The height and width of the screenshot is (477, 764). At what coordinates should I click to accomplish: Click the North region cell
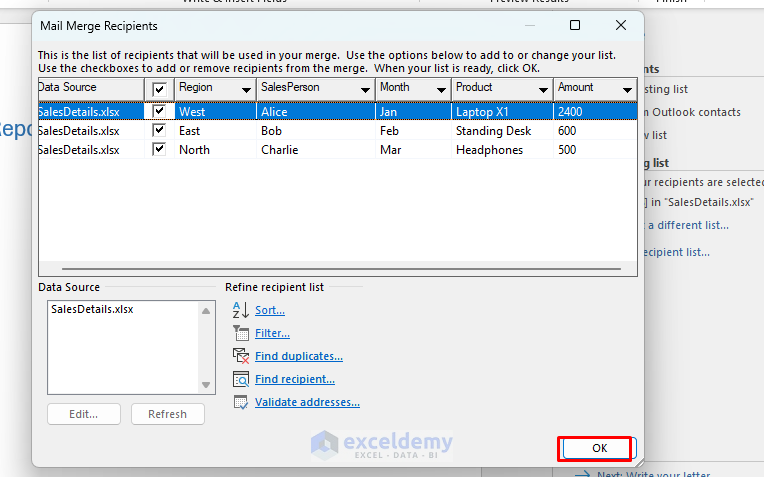215,150
